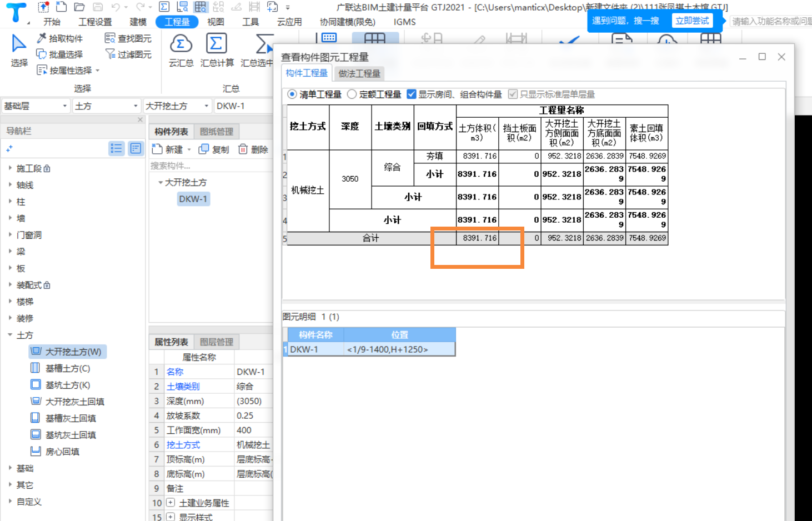Click the sparkle add icon in navigation bar

tap(9, 148)
